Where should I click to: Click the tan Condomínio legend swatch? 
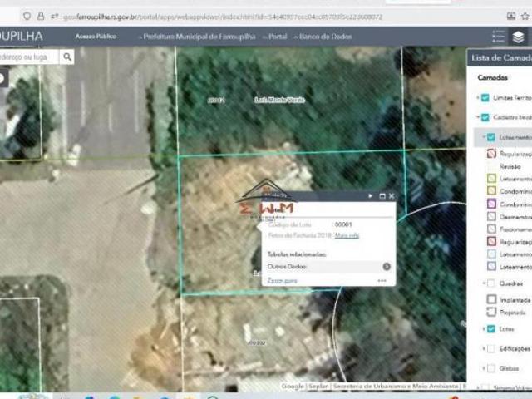491,190
